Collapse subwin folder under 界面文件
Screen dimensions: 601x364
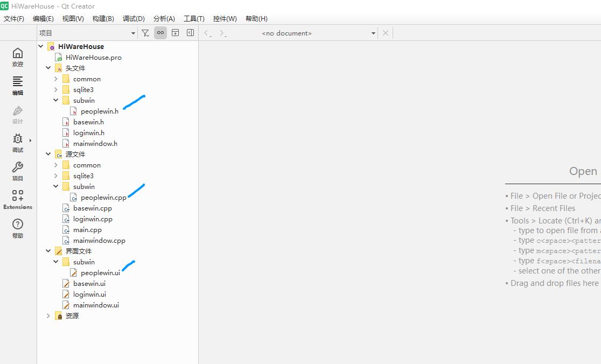click(56, 262)
